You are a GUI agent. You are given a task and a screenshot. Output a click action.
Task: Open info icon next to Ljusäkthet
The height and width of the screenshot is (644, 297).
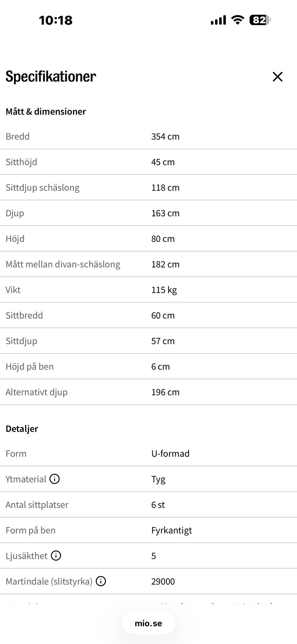tap(56, 555)
